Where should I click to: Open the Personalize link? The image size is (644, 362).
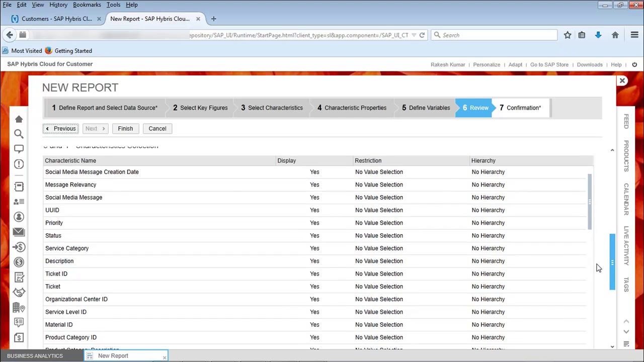(487, 64)
